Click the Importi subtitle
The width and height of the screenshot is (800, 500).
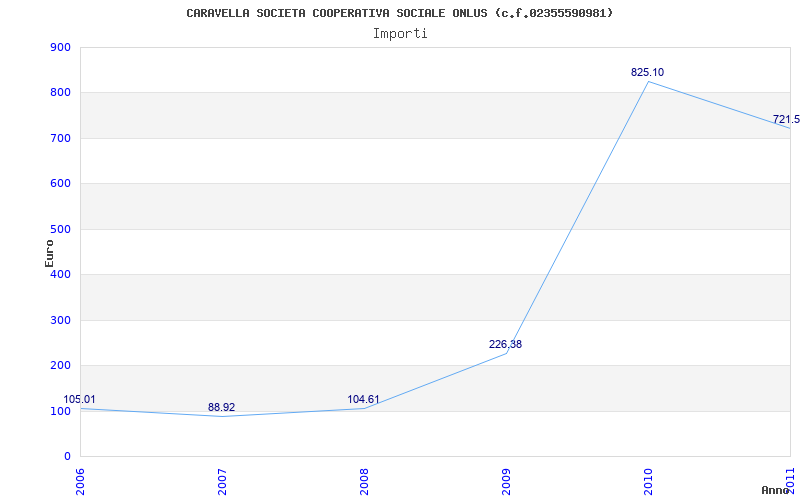point(400,34)
